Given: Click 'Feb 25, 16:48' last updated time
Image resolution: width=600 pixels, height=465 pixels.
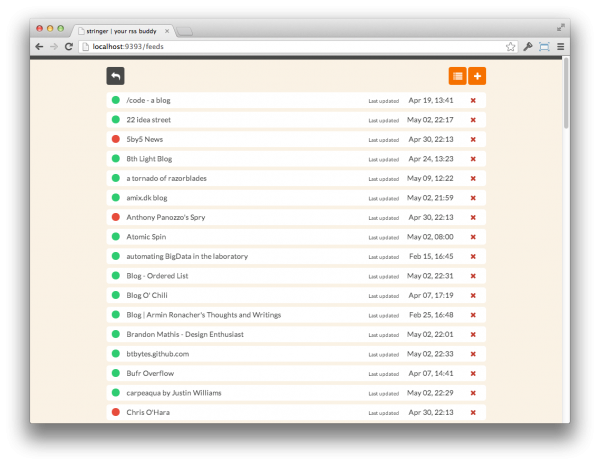Looking at the screenshot, I should tap(431, 315).
